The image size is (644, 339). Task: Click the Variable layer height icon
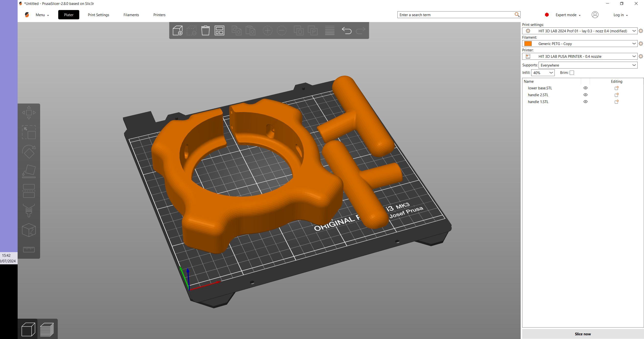330,31
